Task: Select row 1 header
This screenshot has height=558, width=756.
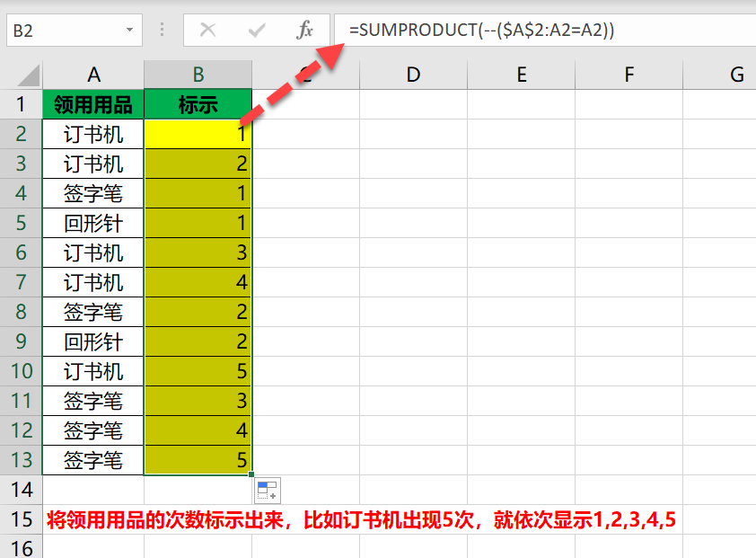Action: pyautogui.click(x=22, y=104)
